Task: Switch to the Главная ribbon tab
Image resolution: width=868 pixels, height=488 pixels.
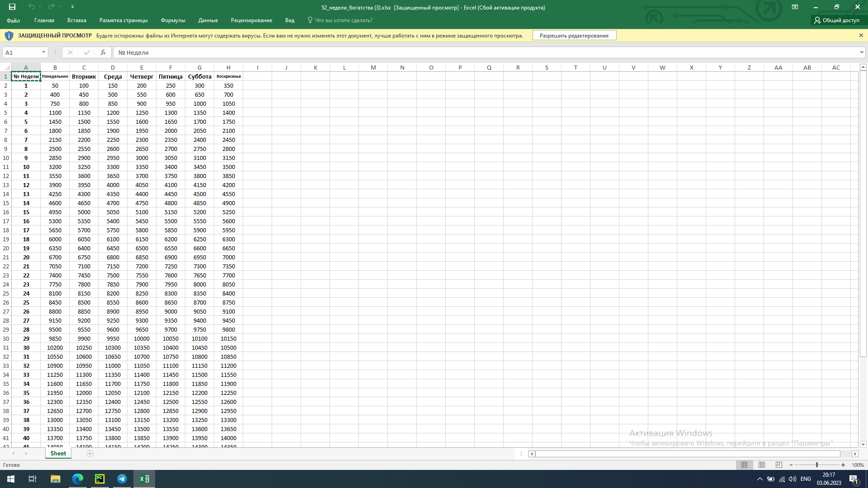Action: tap(44, 20)
